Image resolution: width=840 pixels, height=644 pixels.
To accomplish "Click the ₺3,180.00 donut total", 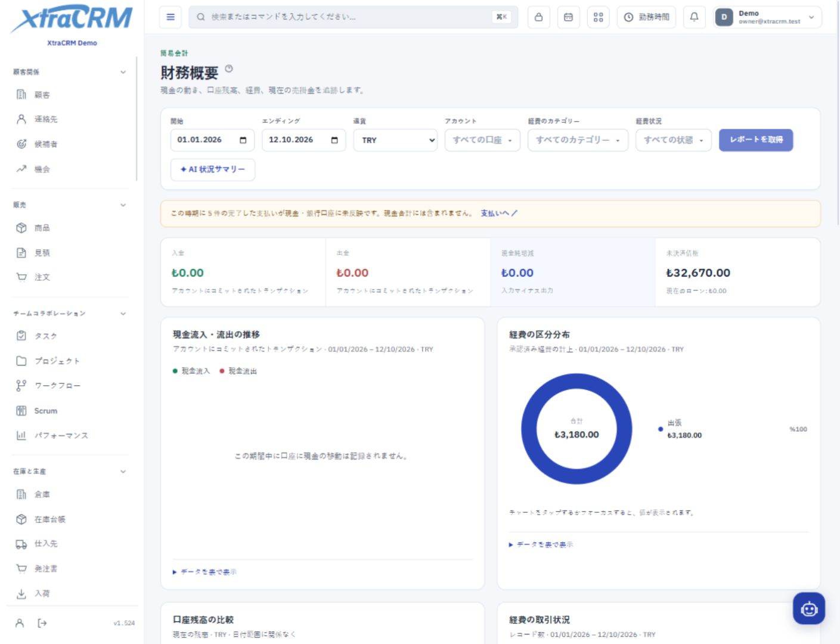I will point(576,435).
